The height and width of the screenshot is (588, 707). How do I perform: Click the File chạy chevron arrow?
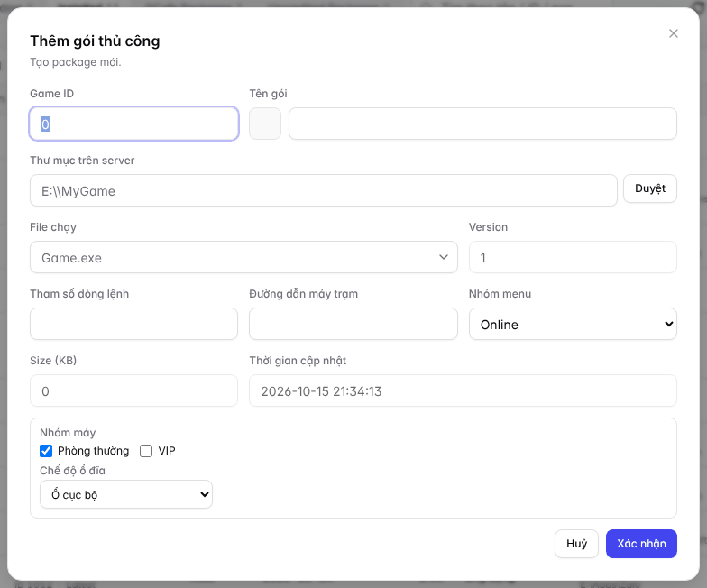pos(444,257)
